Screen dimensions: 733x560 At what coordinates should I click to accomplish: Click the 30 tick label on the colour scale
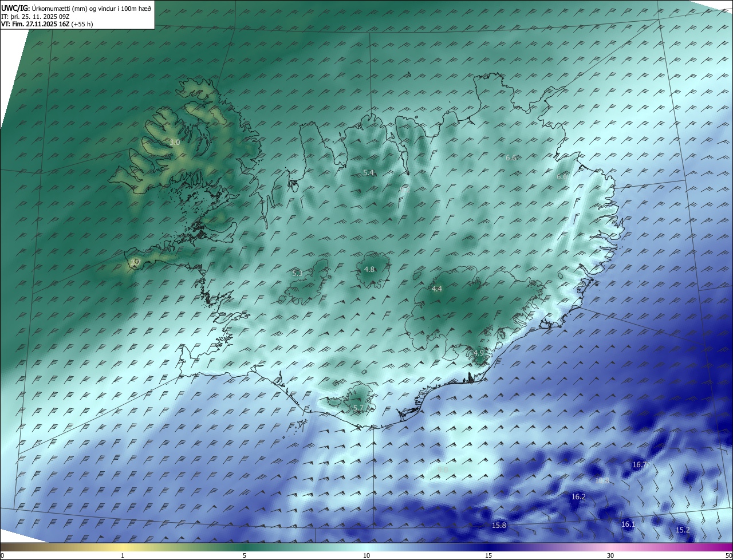(610, 555)
